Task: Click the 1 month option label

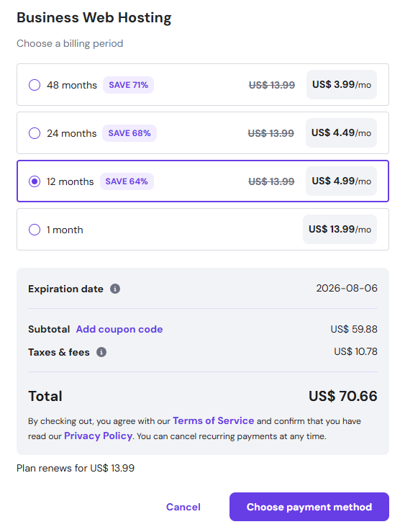Action: click(65, 230)
